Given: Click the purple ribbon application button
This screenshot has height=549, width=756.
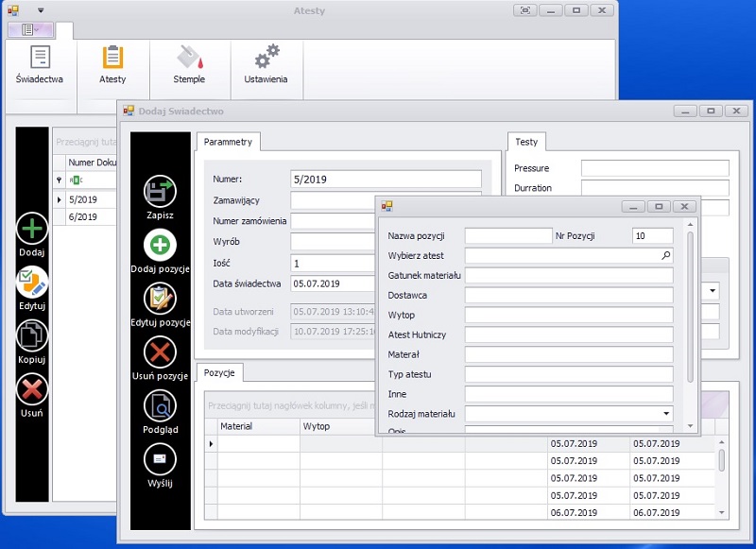Looking at the screenshot, I should point(31,30).
